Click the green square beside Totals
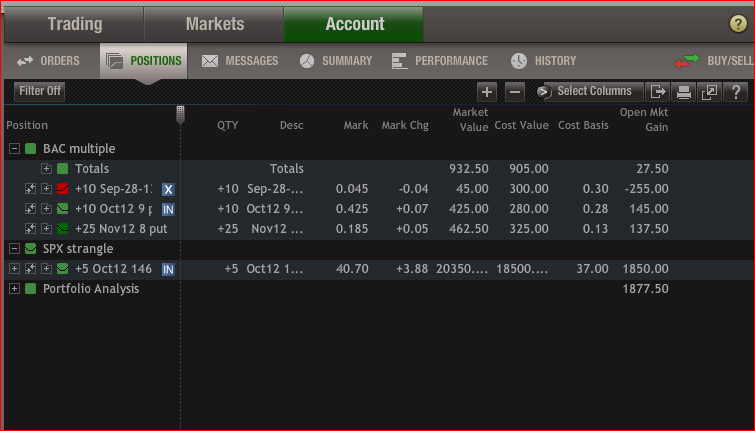This screenshot has width=755, height=431. [63, 169]
